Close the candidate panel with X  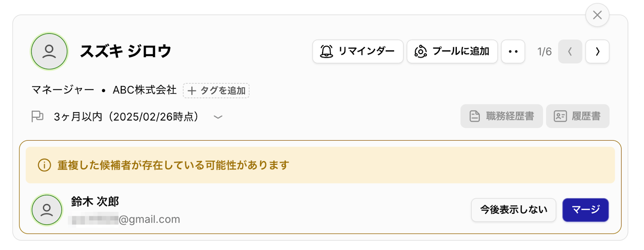597,15
